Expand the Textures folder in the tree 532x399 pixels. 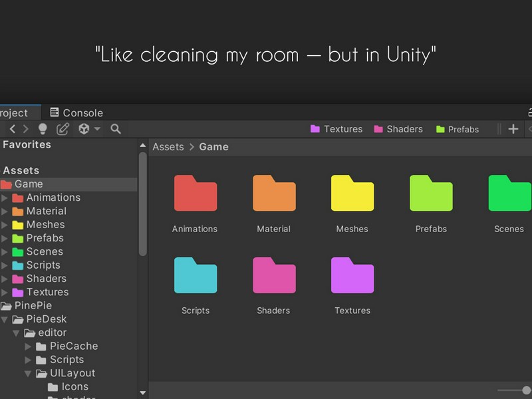[x=5, y=293]
